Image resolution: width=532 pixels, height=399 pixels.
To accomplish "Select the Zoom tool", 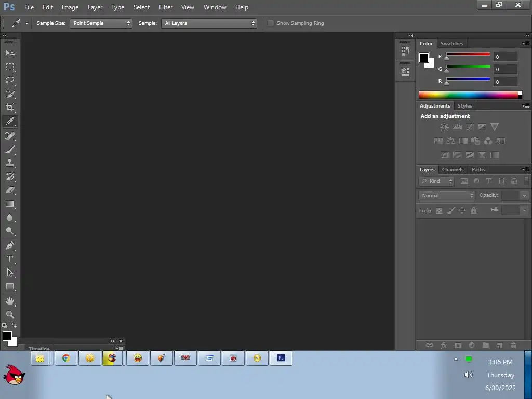I will point(10,314).
